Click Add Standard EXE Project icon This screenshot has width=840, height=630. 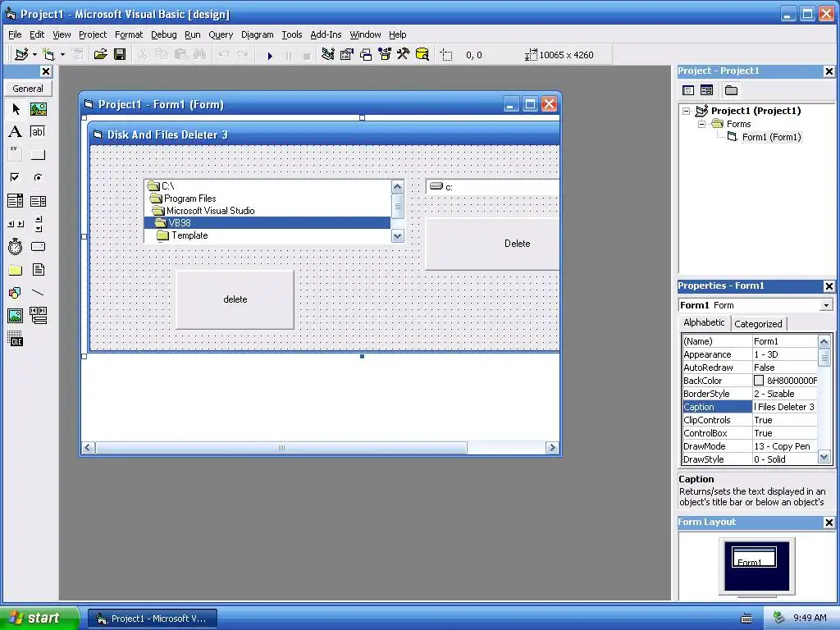pos(21,55)
